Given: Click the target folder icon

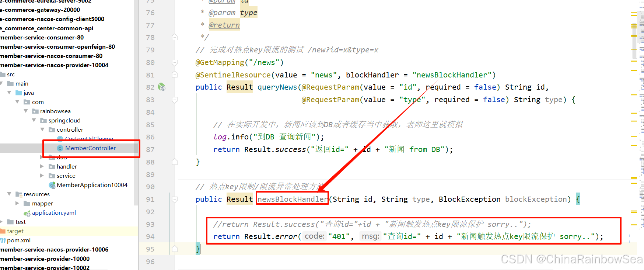Looking at the screenshot, I should click(3, 231).
